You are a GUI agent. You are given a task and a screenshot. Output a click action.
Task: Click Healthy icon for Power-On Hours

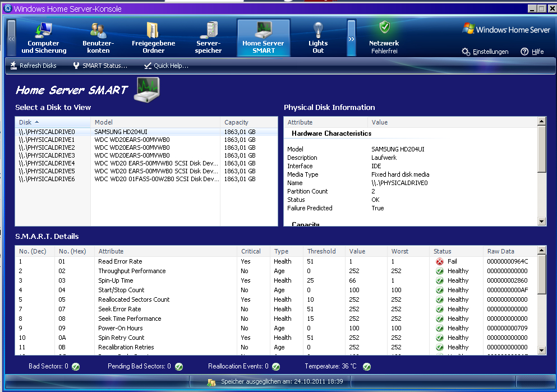tap(440, 329)
